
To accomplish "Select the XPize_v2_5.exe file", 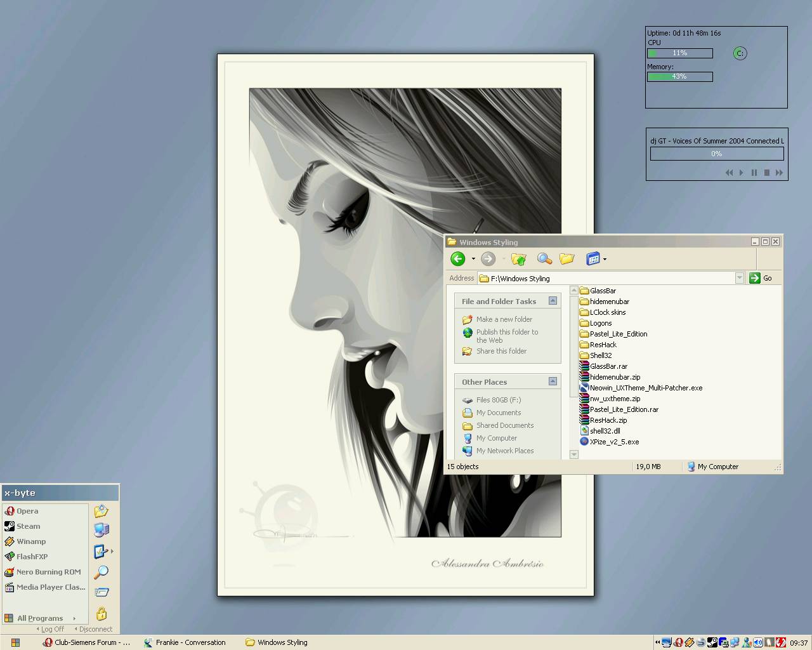I will pos(609,442).
